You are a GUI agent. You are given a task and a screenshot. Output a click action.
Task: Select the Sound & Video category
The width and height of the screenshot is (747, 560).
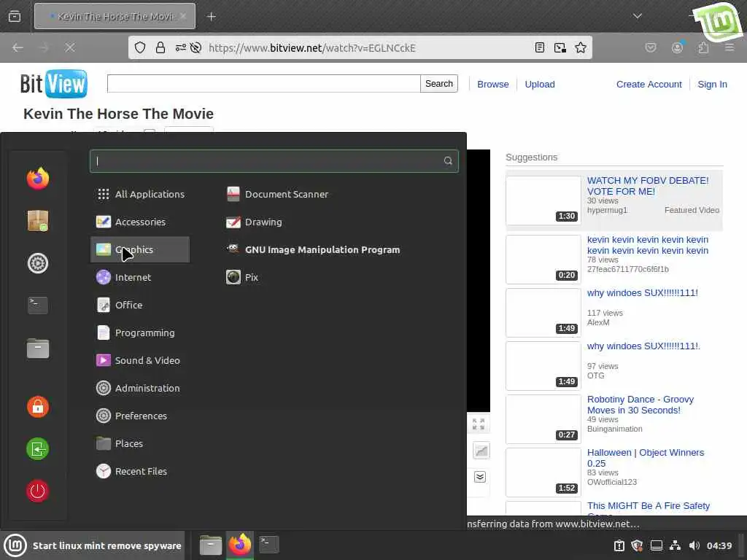pos(140,360)
